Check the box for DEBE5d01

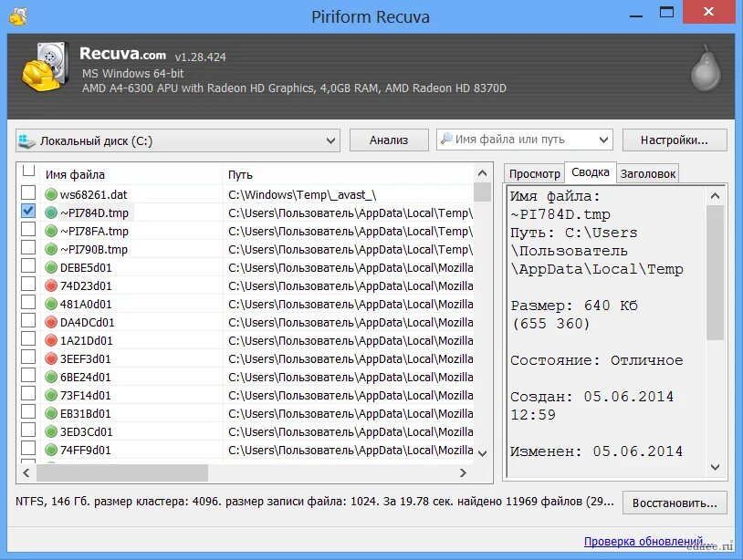(28, 265)
